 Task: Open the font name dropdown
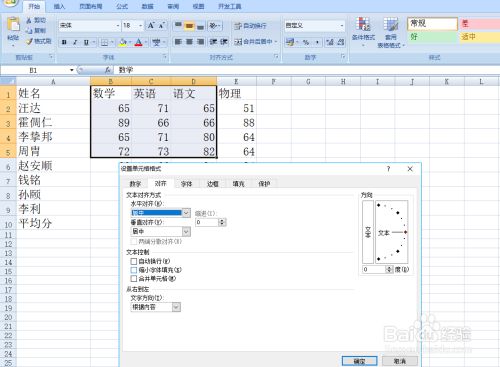click(118, 26)
